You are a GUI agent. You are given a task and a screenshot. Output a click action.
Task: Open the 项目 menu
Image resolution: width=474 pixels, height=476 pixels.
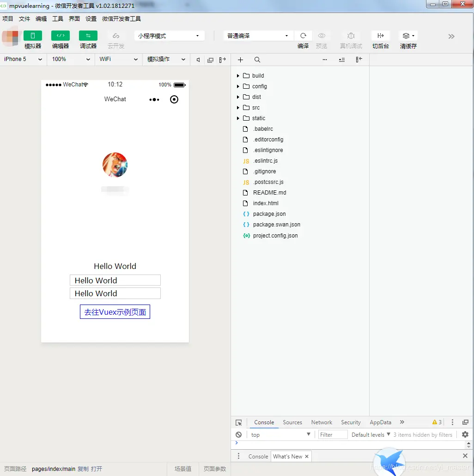click(7, 18)
